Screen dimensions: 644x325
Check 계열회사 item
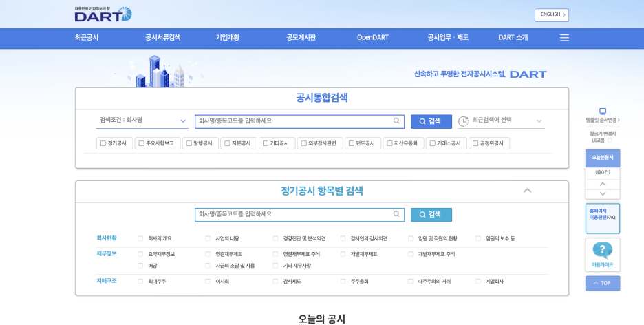coord(478,282)
